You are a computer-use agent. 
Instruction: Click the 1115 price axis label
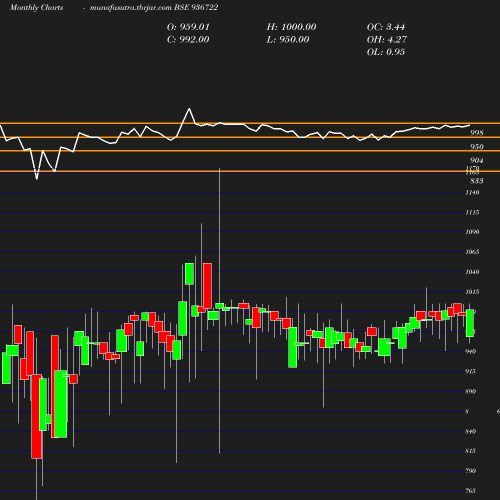472,212
